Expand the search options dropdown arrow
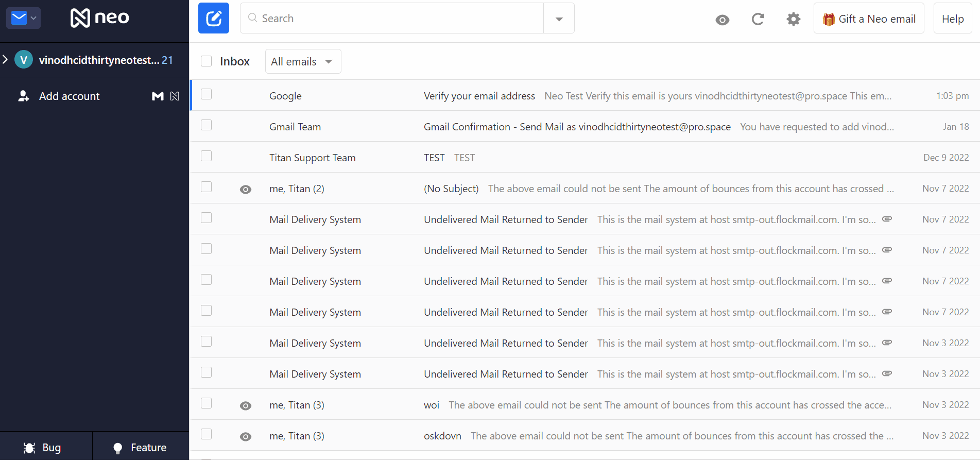The image size is (980, 460). (559, 19)
